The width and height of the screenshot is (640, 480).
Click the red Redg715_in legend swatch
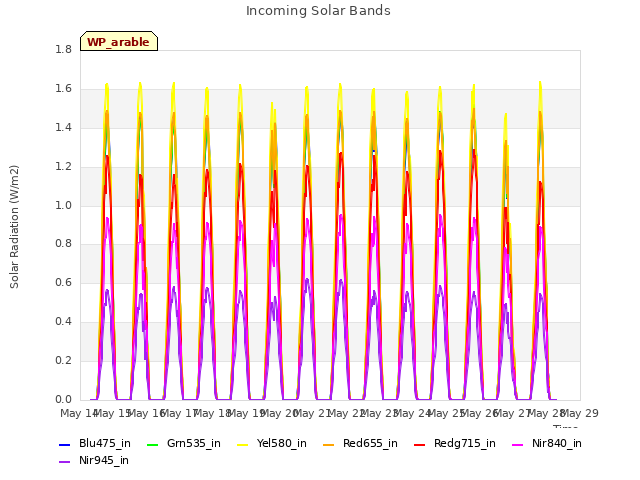419,444
